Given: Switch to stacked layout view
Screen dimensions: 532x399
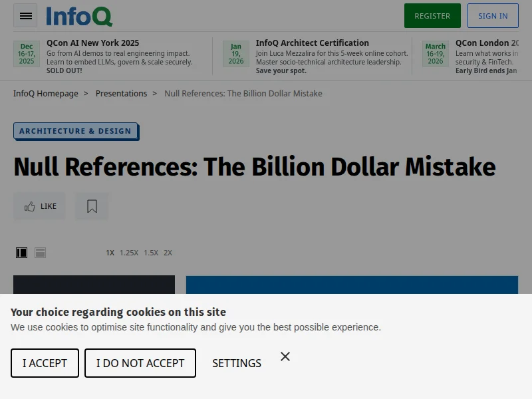Looking at the screenshot, I should point(41,253).
